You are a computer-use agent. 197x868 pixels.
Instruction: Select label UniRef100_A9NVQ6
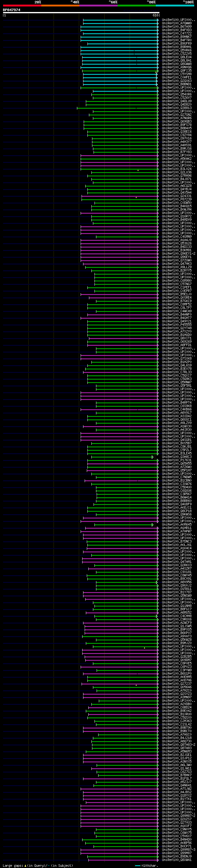click(x=176, y=67)
